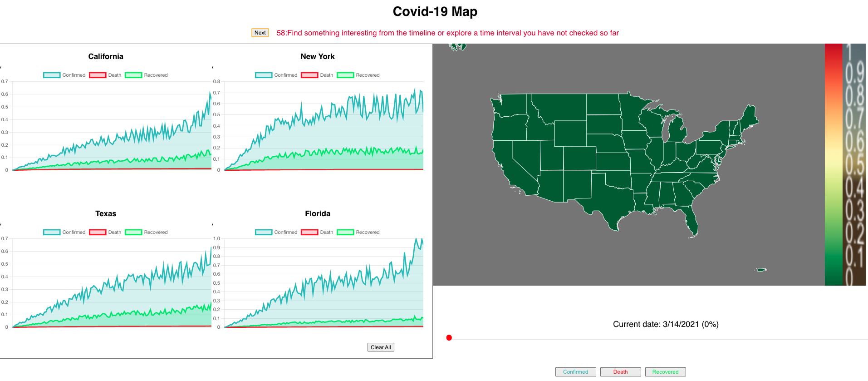Image resolution: width=868 pixels, height=381 pixels.
Task: Toggle Recovered series in New York chart legend
Action: pyautogui.click(x=358, y=75)
